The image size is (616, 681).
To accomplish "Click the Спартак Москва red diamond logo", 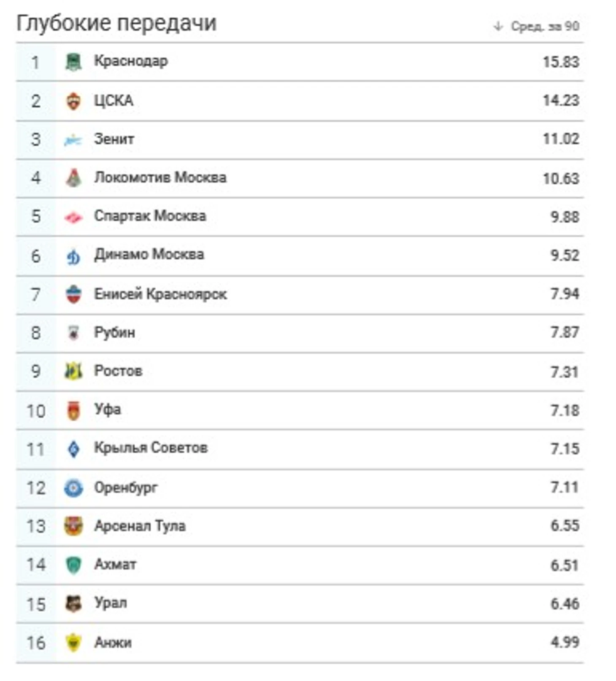I will [x=73, y=217].
